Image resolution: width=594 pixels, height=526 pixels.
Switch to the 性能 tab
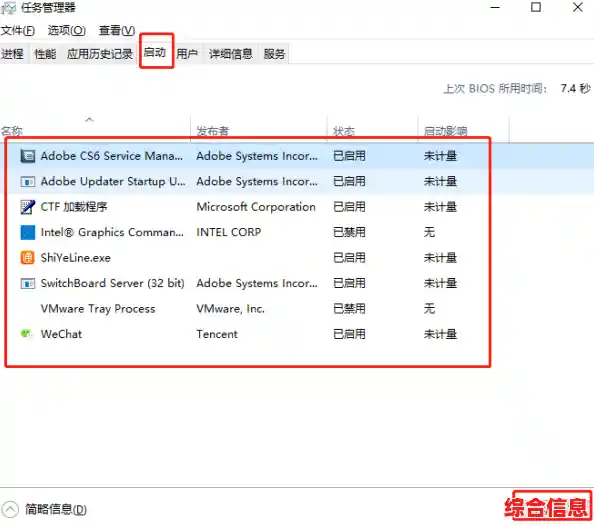coord(45,54)
